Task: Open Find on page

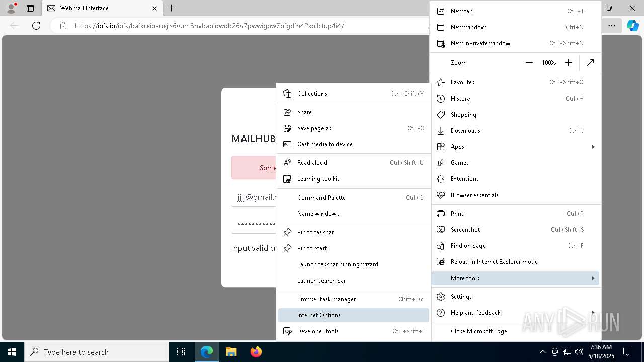Action: pos(516,246)
